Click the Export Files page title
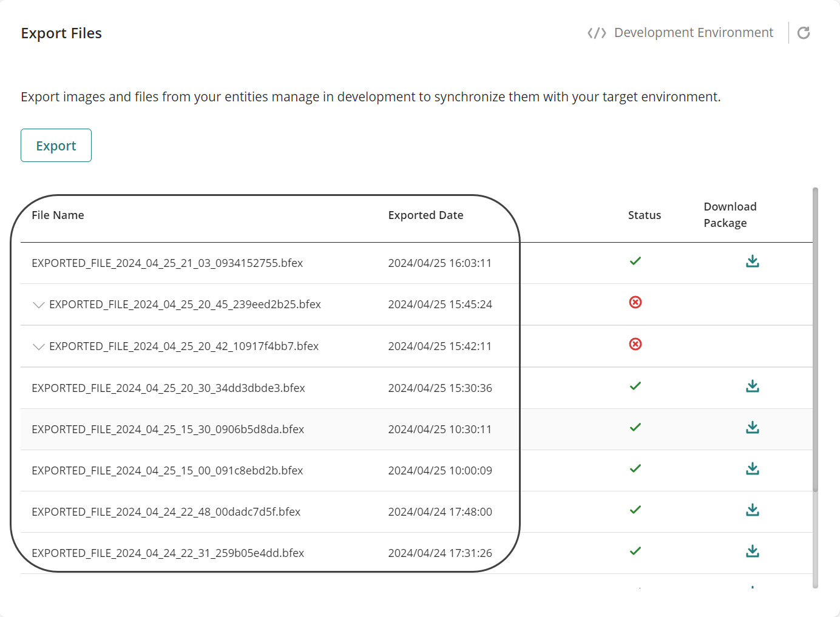This screenshot has width=840, height=617. pyautogui.click(x=61, y=33)
